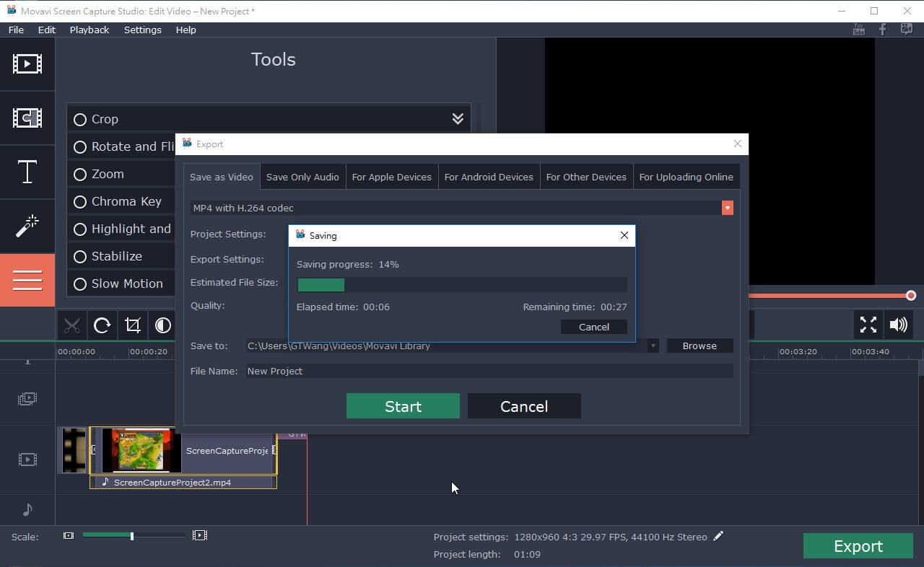Viewport: 924px width, 567px height.
Task: Switch to the Save Only Audio tab
Action: 302,177
